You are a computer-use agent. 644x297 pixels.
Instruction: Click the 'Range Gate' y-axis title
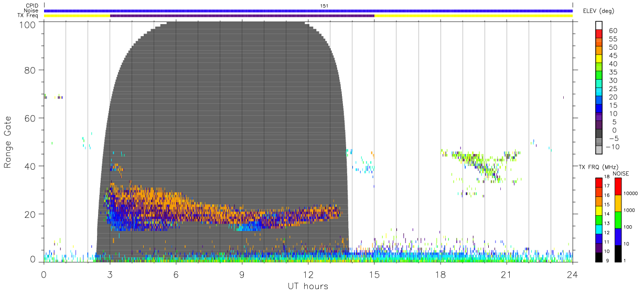pyautogui.click(x=7, y=141)
